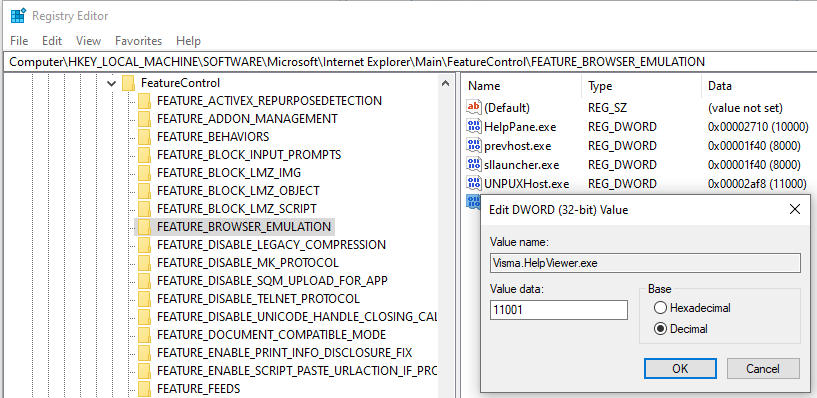The width and height of the screenshot is (817, 398).
Task: Select the UNPUXHost.exe value name
Action: click(526, 184)
